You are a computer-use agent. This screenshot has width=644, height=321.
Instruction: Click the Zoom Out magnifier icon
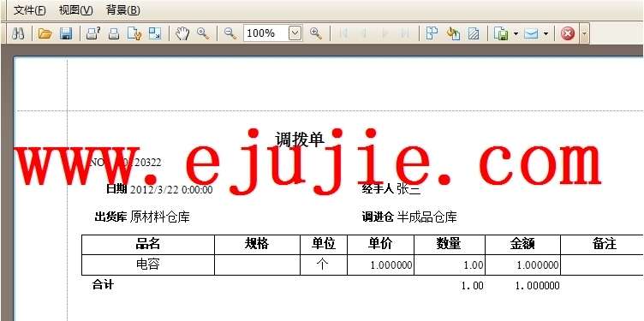(x=230, y=33)
